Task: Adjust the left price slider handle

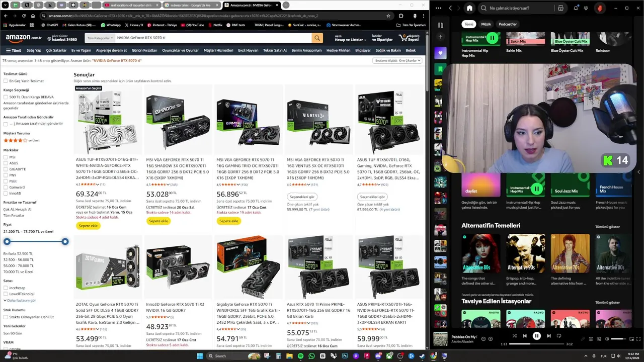Action: 7,242
